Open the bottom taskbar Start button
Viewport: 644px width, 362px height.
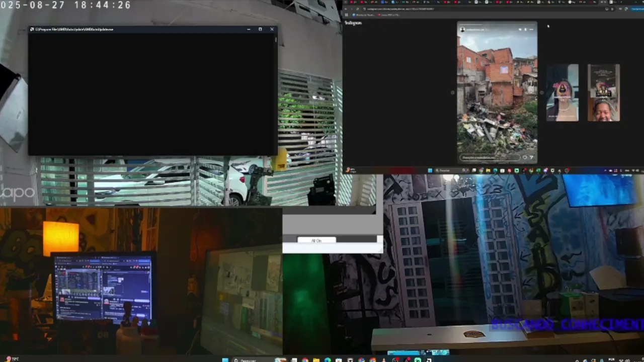[225, 360]
